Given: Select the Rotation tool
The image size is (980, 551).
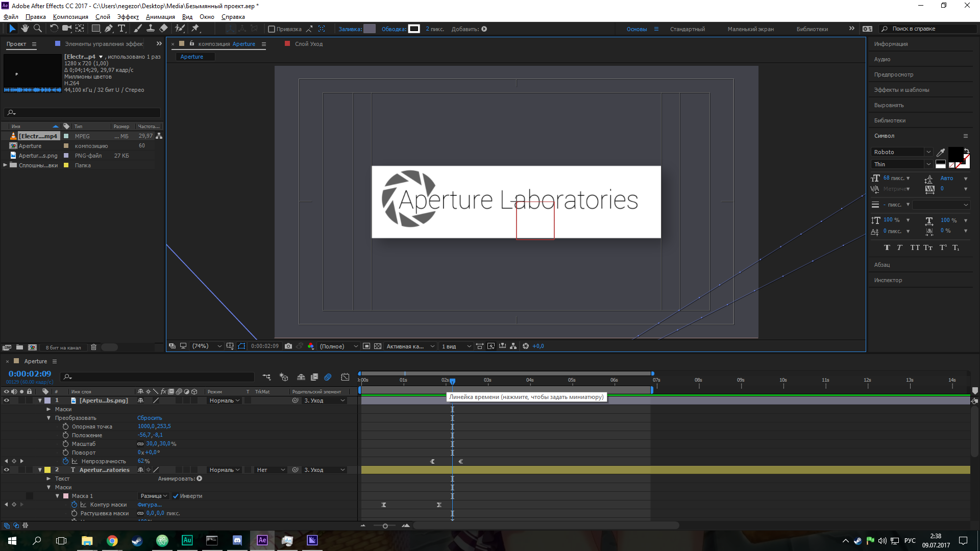Looking at the screenshot, I should click(x=54, y=29).
